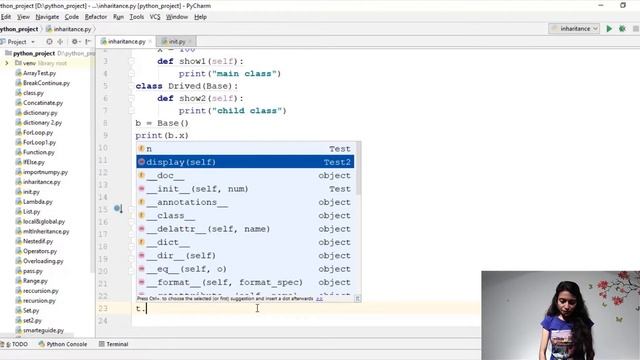Toggle code folding on line 3

(131, 61)
